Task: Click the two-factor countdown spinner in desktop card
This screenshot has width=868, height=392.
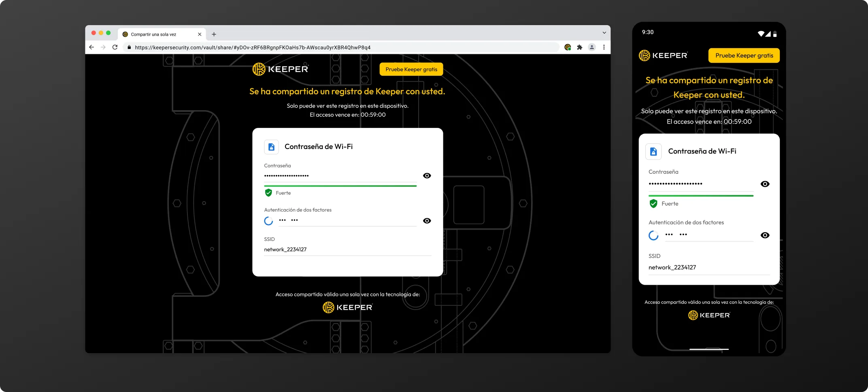Action: 268,221
